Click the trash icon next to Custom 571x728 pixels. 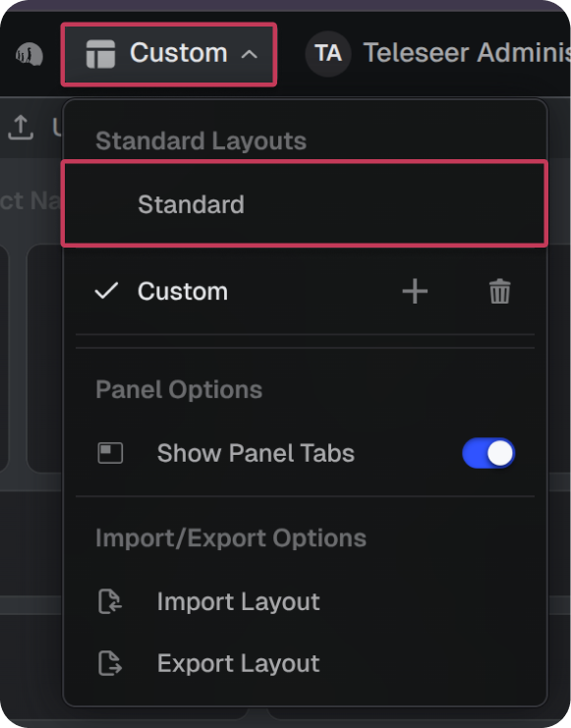(x=500, y=292)
